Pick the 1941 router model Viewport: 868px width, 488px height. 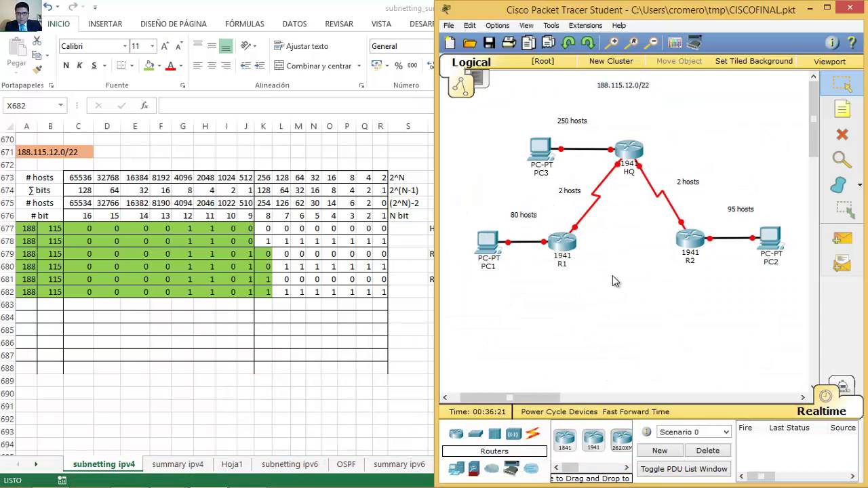593,441
